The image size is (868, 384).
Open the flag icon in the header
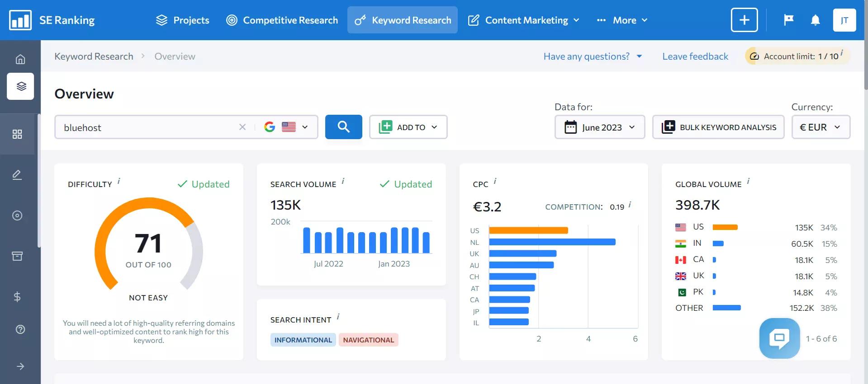point(788,20)
